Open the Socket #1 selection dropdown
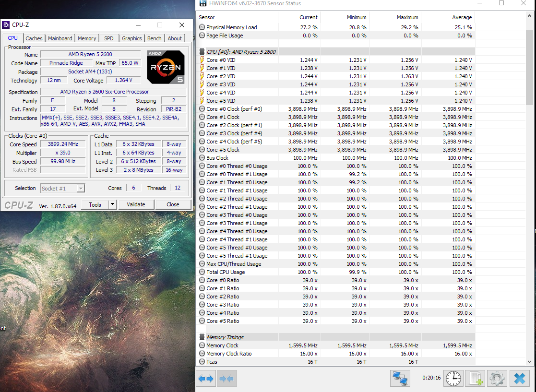This screenshot has width=536, height=392. pos(62,188)
